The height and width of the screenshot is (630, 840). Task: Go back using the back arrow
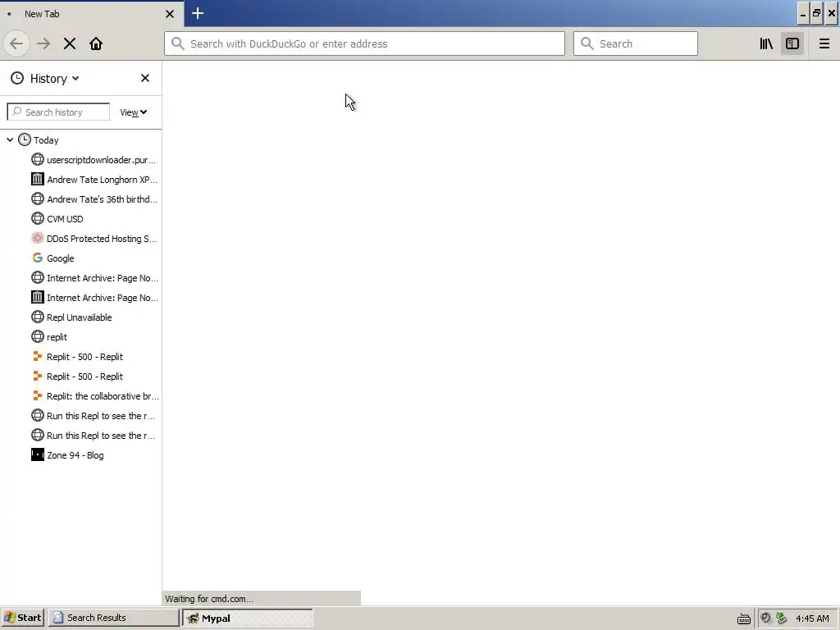[16, 44]
